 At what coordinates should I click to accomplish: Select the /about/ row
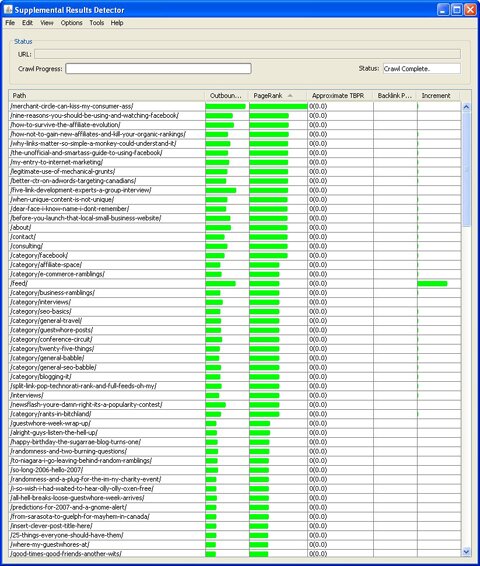pyautogui.click(x=235, y=227)
